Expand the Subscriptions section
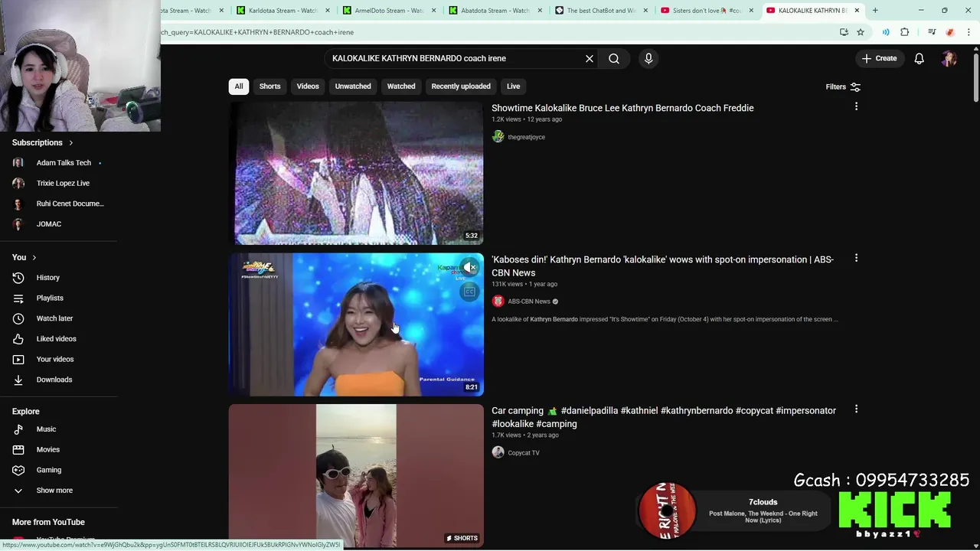Image resolution: width=980 pixels, height=551 pixels. point(43,142)
